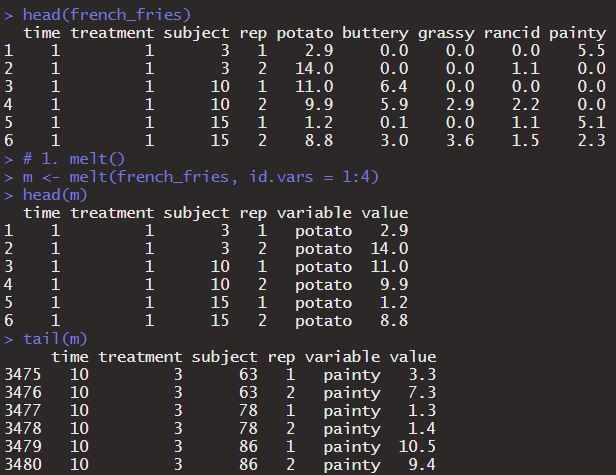Select the value 8.8 in head(m) output

[x=394, y=321]
